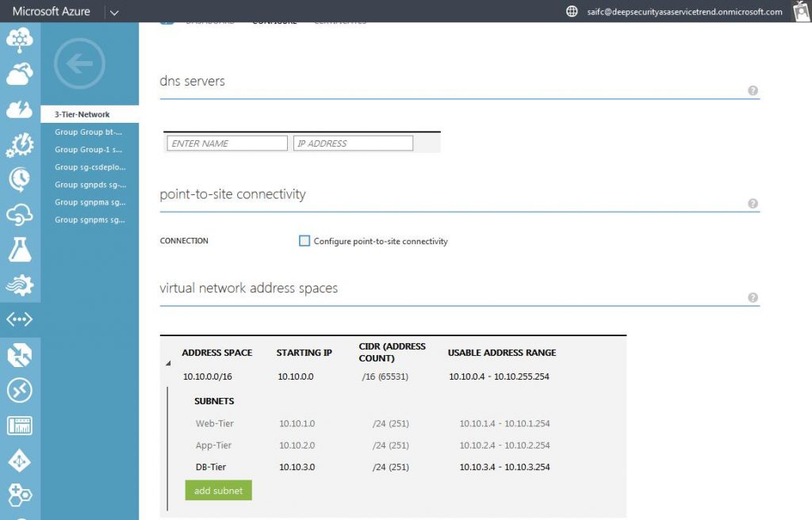Select Group sg-csdeplo network entry
Screen dimensions: 812x520
pyautogui.click(x=90, y=167)
